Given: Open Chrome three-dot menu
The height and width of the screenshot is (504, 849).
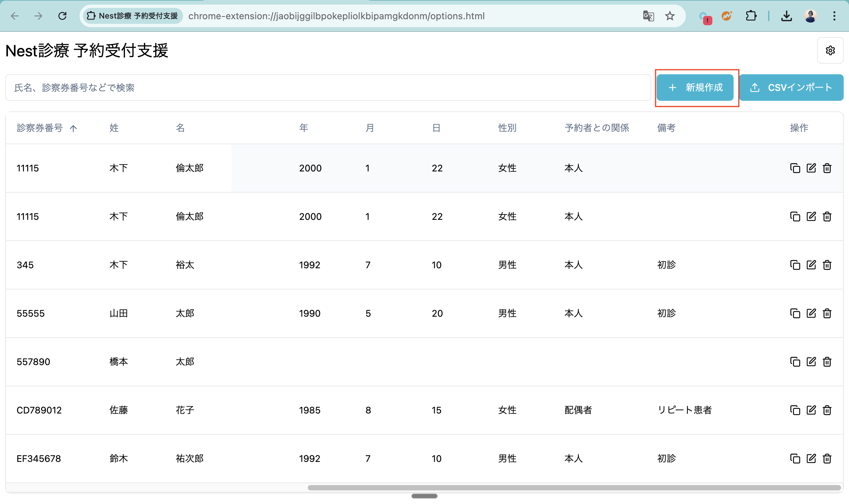Looking at the screenshot, I should click(x=834, y=16).
